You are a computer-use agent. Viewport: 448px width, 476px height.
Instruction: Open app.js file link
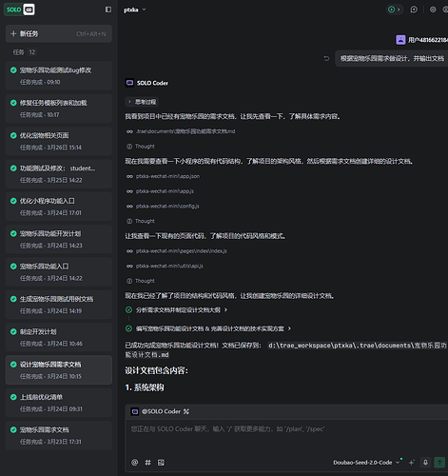[165, 191]
